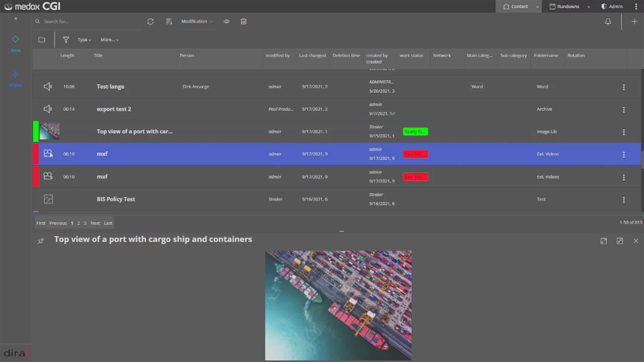Open the three-dot menu in top bar
The width and height of the screenshot is (644, 362).
[636, 6]
